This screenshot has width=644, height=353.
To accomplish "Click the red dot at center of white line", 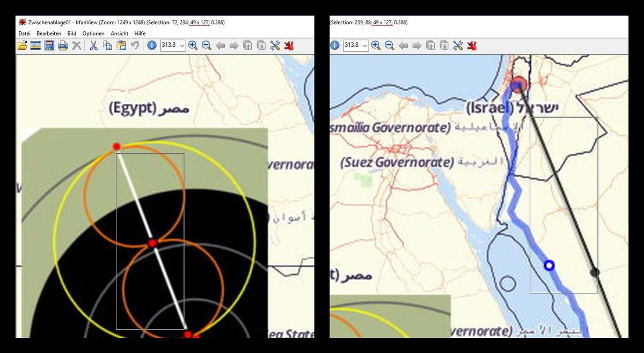I will pyautogui.click(x=152, y=243).
